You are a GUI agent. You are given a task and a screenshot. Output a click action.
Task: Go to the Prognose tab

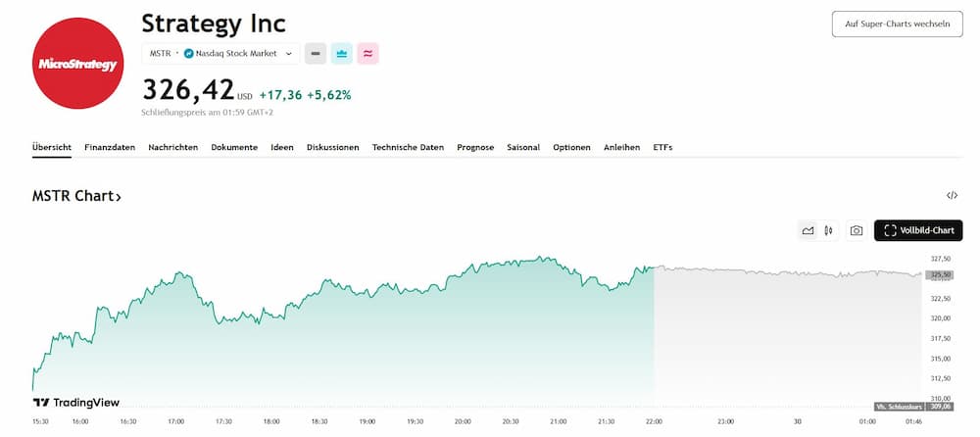coord(475,147)
